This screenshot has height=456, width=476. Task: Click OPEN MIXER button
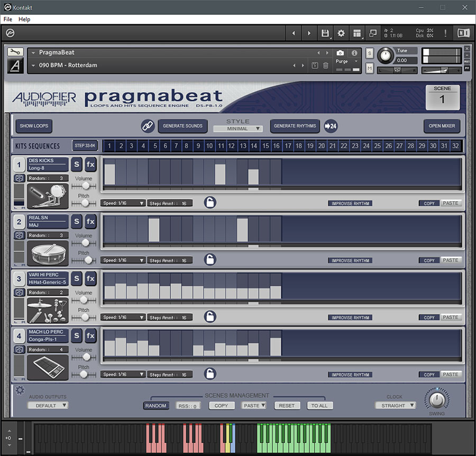[x=442, y=126]
